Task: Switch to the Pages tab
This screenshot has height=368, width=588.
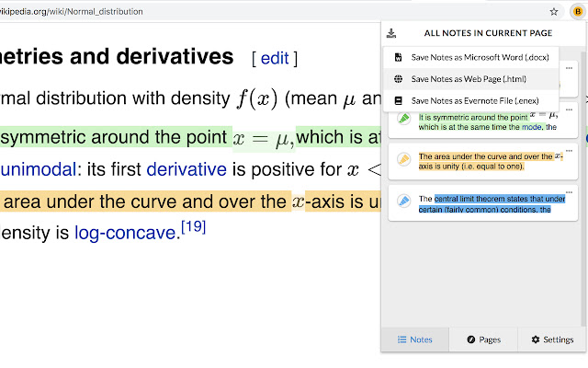Action: tap(483, 339)
